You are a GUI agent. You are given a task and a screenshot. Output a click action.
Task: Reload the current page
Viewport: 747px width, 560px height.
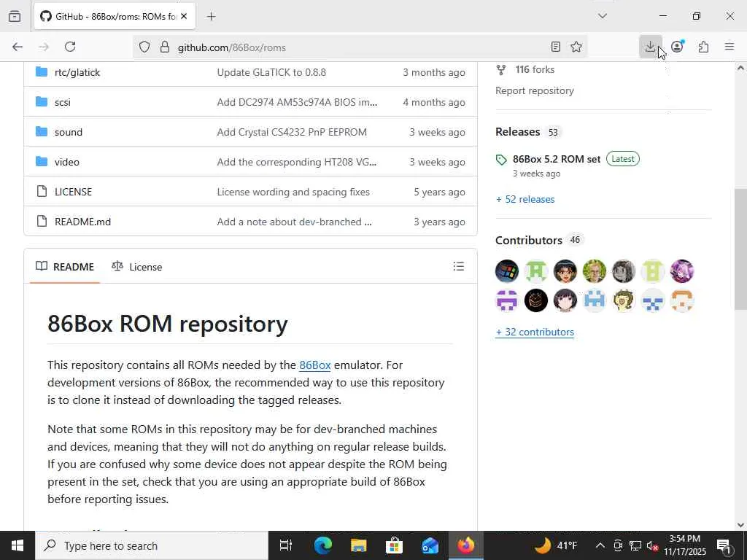(x=70, y=47)
